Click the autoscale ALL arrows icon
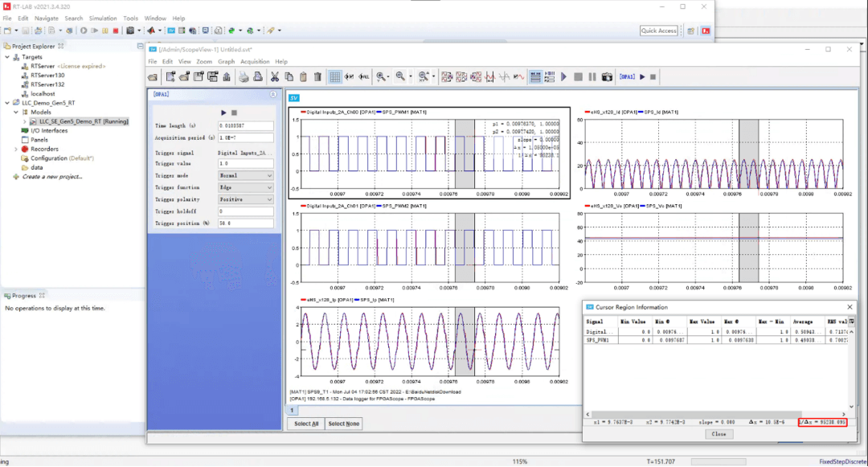The image size is (868, 467). point(364,77)
